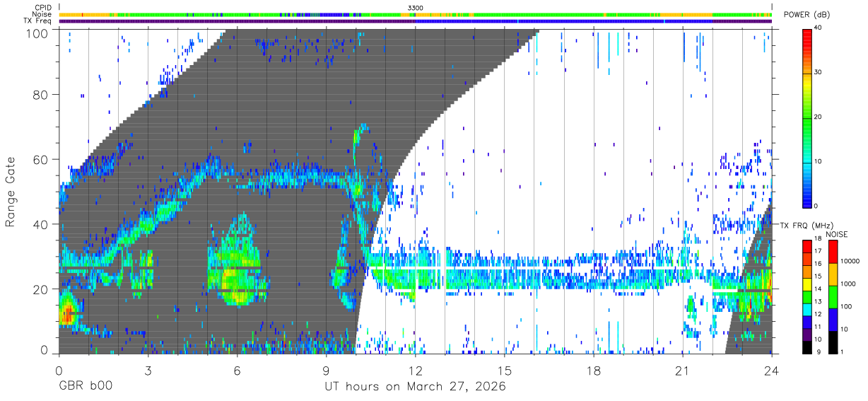Screen dimensions: 868x401
Task: Click the green 100–1000 noise swatch
Action: click(x=833, y=296)
